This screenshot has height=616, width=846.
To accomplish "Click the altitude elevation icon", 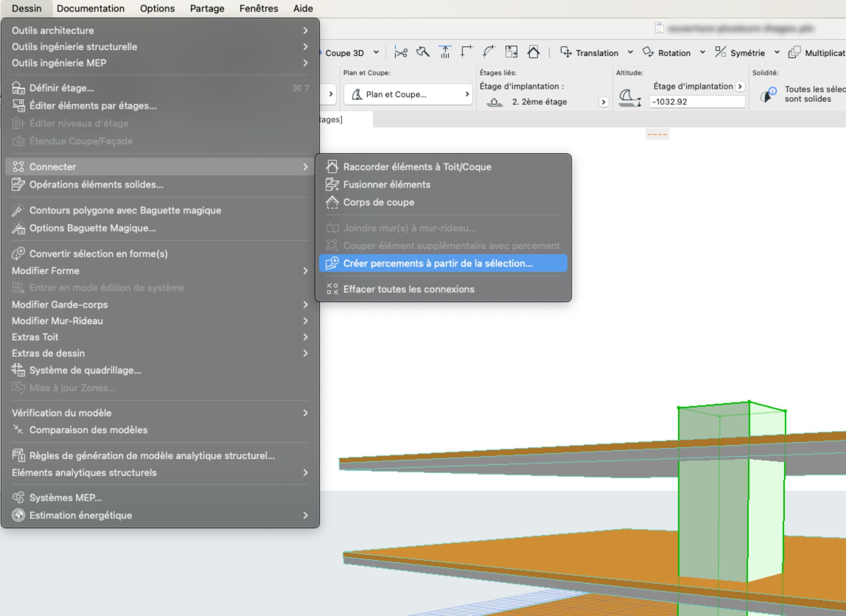I will [629, 98].
